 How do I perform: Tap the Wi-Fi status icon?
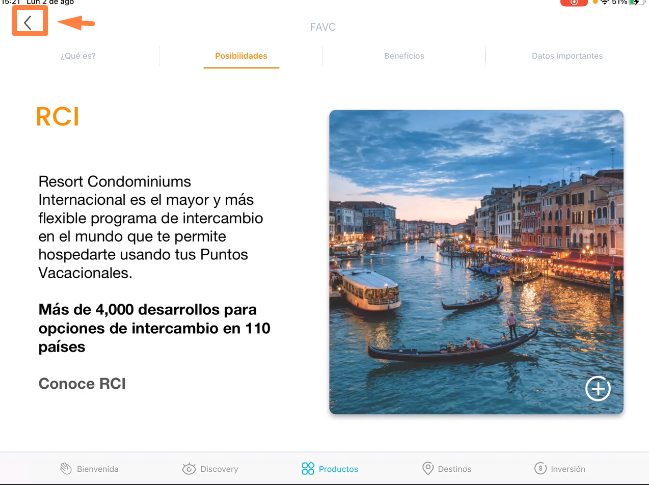[x=605, y=2]
